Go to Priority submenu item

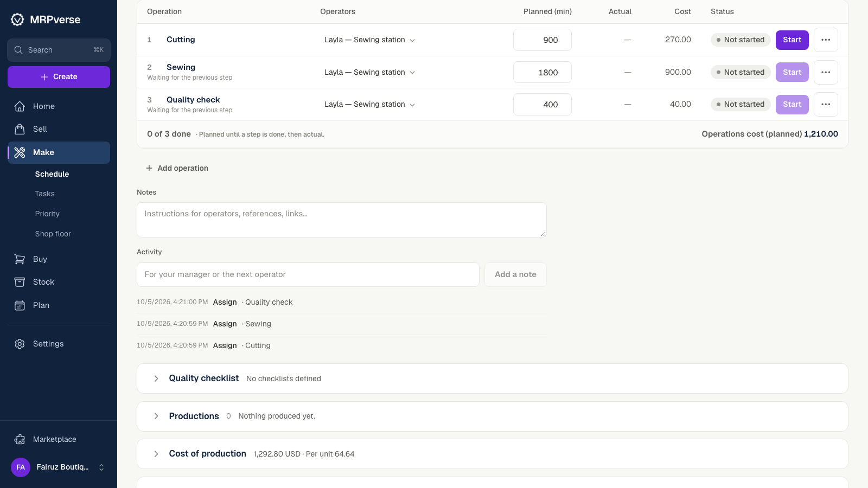[47, 214]
